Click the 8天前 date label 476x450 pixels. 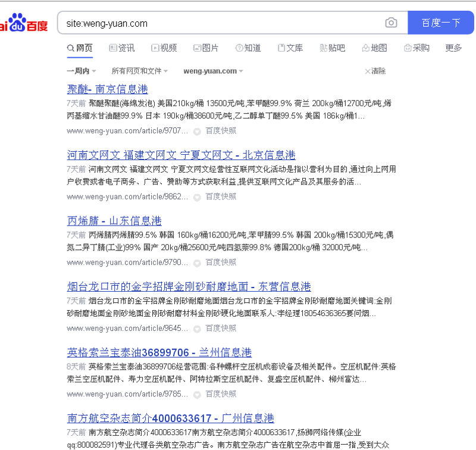pyautogui.click(x=76, y=367)
